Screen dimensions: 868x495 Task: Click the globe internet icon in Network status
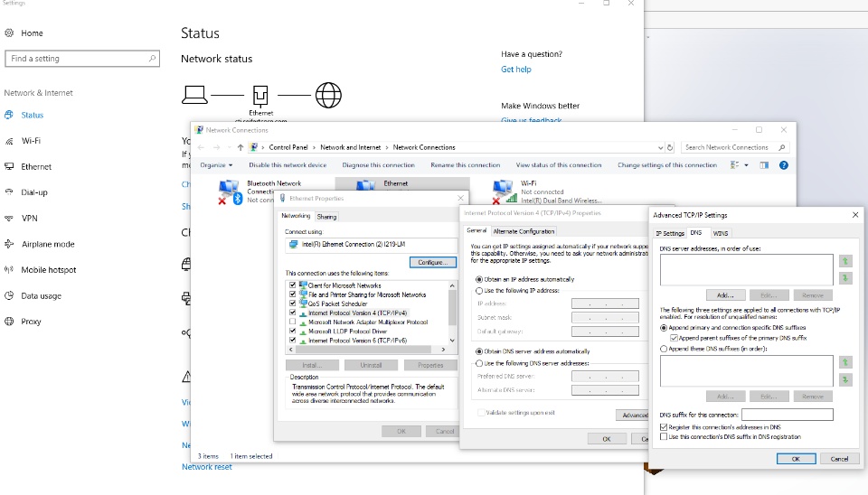pos(328,95)
